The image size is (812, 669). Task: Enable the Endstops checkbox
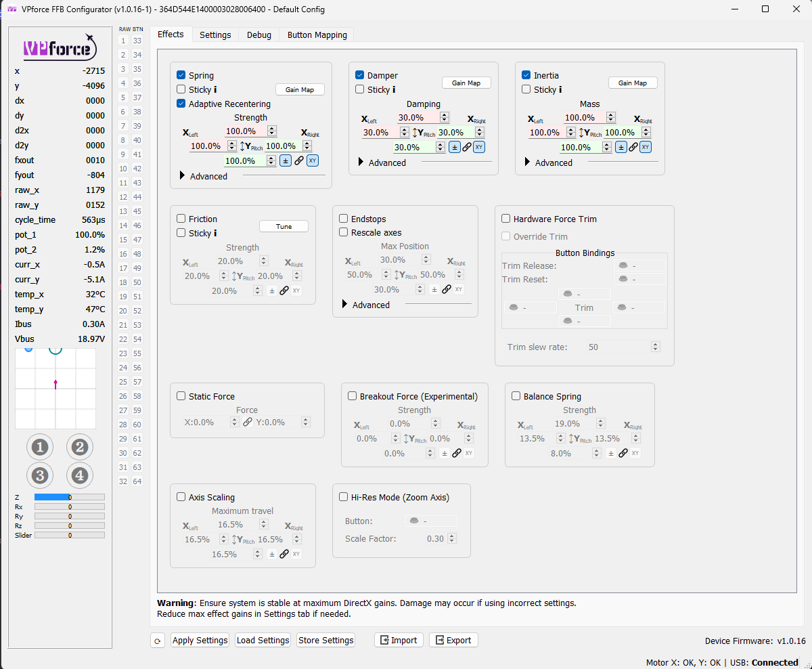(x=344, y=219)
